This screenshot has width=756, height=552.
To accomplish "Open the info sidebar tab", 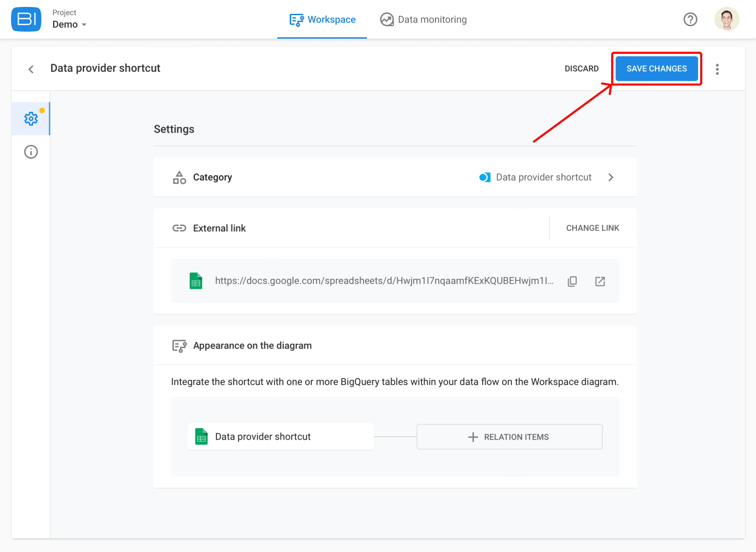I will pos(31,152).
